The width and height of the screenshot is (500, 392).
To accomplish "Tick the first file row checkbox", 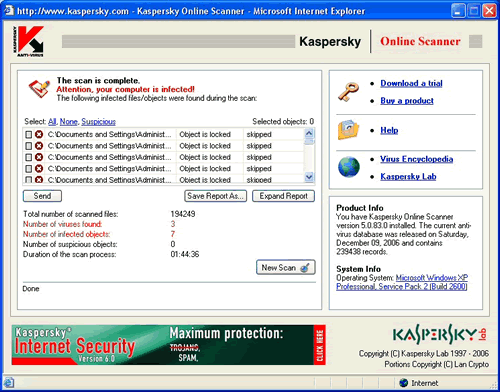I will [29, 135].
